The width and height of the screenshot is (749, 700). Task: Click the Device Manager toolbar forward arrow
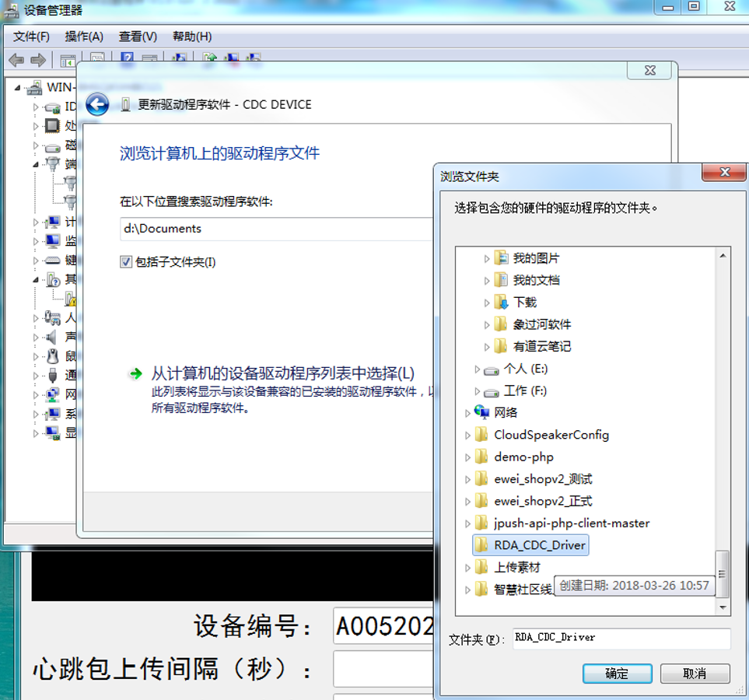point(38,60)
